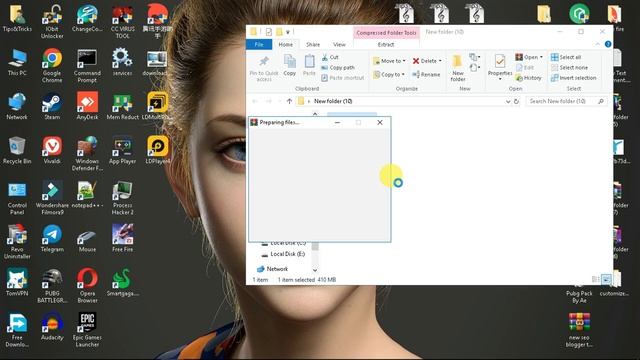This screenshot has height=360, width=640.
Task: Open the New item dropdown
Action: [474, 57]
